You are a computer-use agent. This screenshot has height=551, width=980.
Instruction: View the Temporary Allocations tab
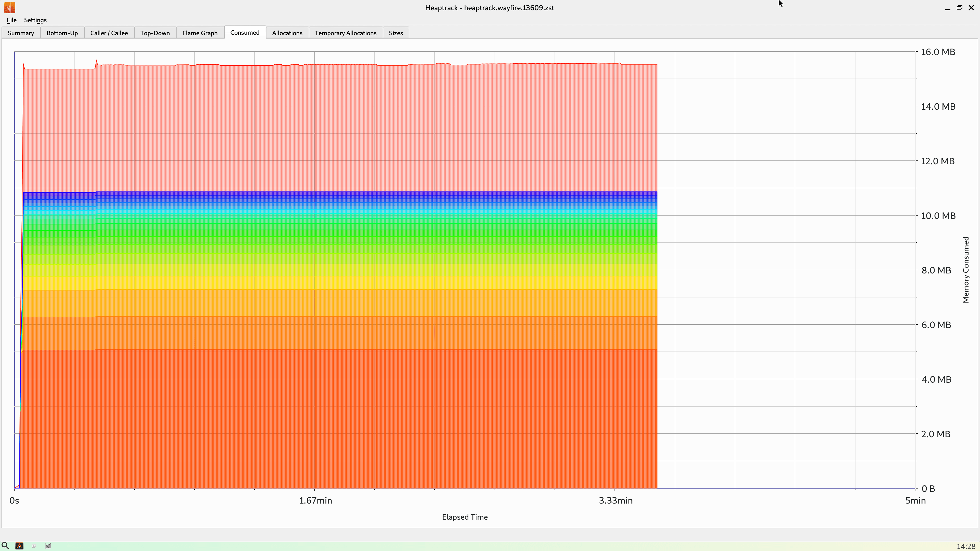(x=346, y=33)
